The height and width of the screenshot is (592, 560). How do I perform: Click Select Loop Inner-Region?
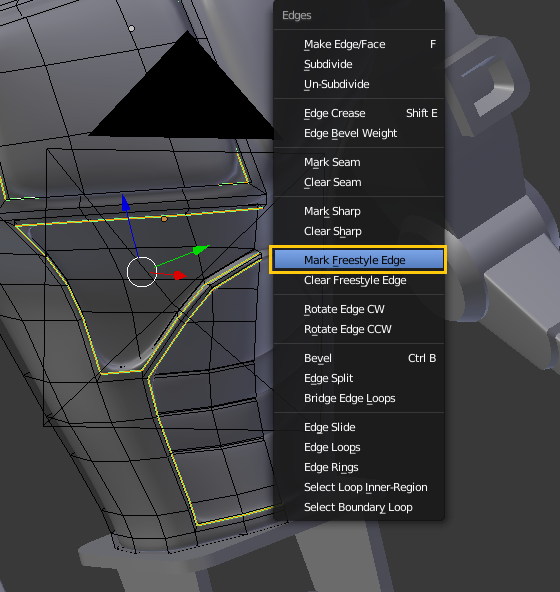click(359, 487)
